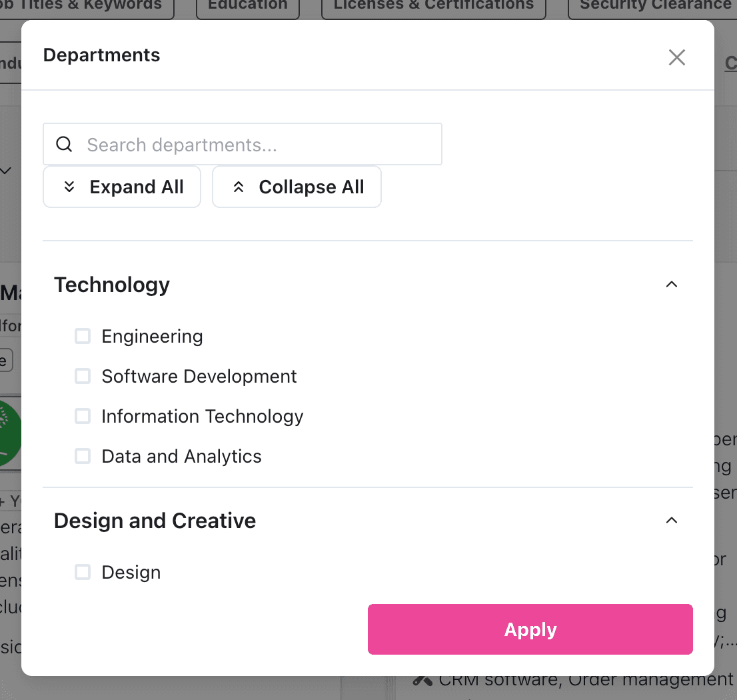The width and height of the screenshot is (737, 700).
Task: Select the Data and Analytics checkbox
Action: [83, 456]
